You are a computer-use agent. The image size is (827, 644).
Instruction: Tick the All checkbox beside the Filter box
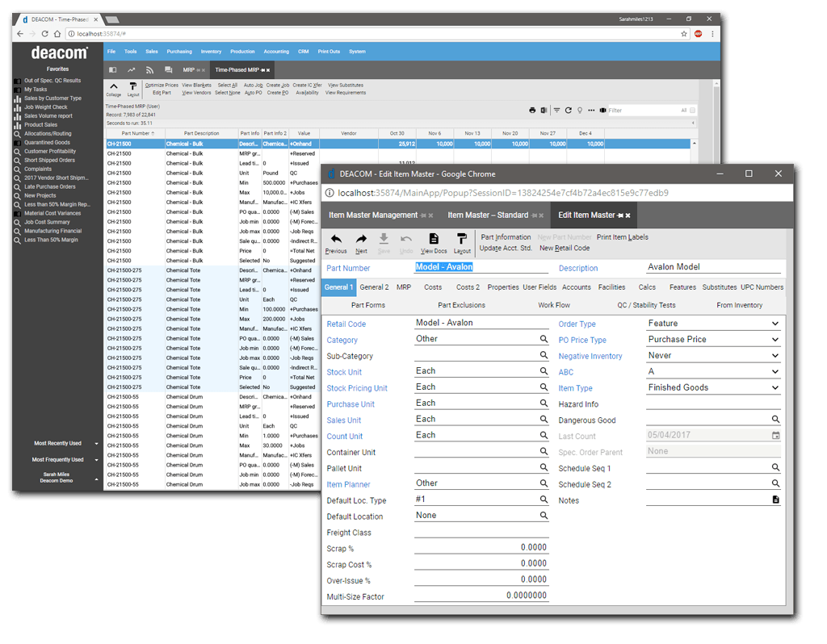click(x=692, y=110)
